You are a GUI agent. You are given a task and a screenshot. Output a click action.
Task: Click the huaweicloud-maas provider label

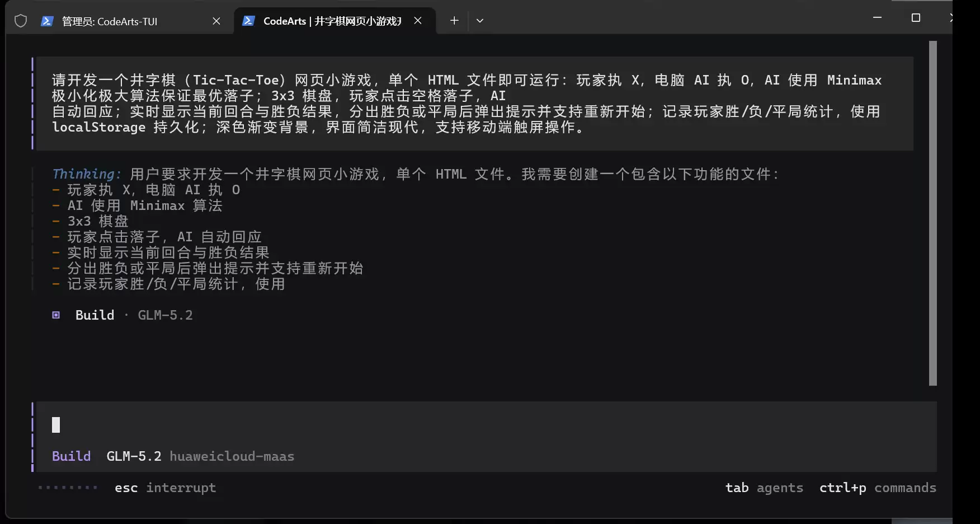pos(232,456)
